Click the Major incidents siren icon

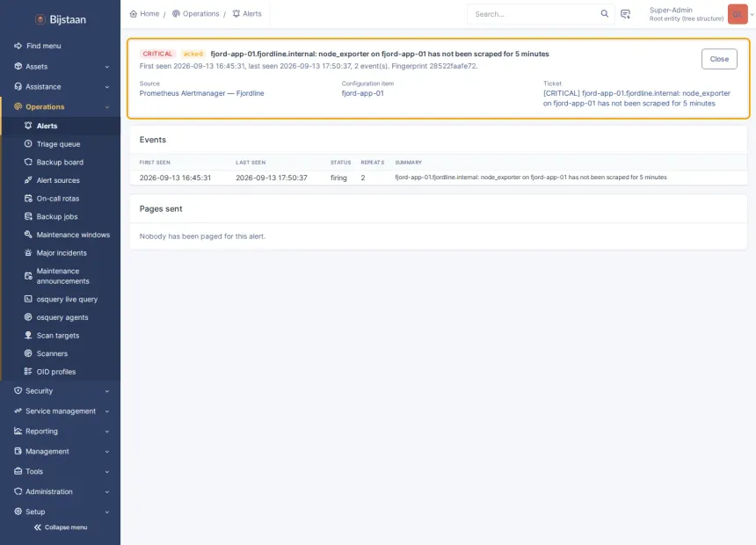[x=28, y=253]
